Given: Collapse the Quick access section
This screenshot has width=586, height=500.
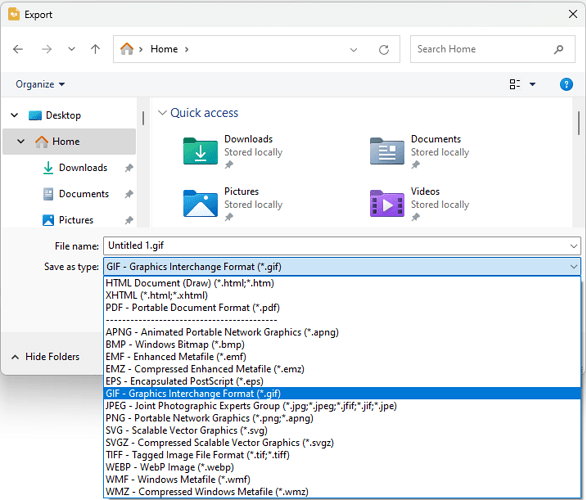Looking at the screenshot, I should pyautogui.click(x=162, y=112).
